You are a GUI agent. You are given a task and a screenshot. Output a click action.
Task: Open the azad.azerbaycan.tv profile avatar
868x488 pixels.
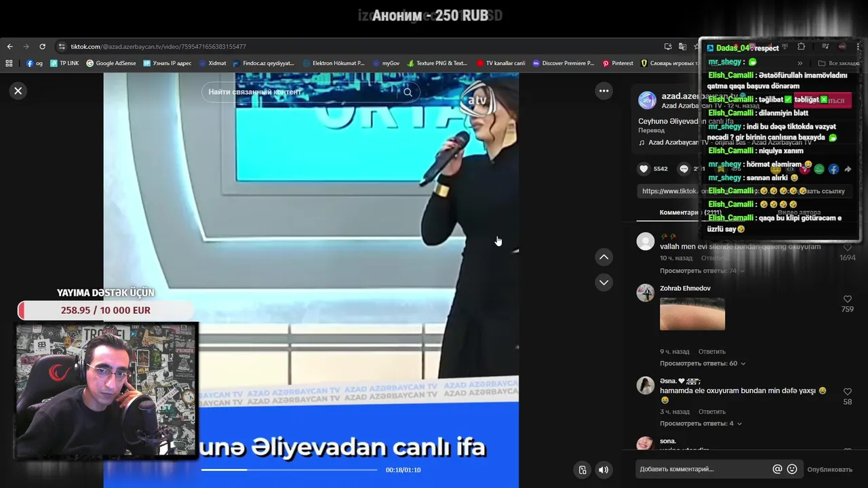[648, 100]
